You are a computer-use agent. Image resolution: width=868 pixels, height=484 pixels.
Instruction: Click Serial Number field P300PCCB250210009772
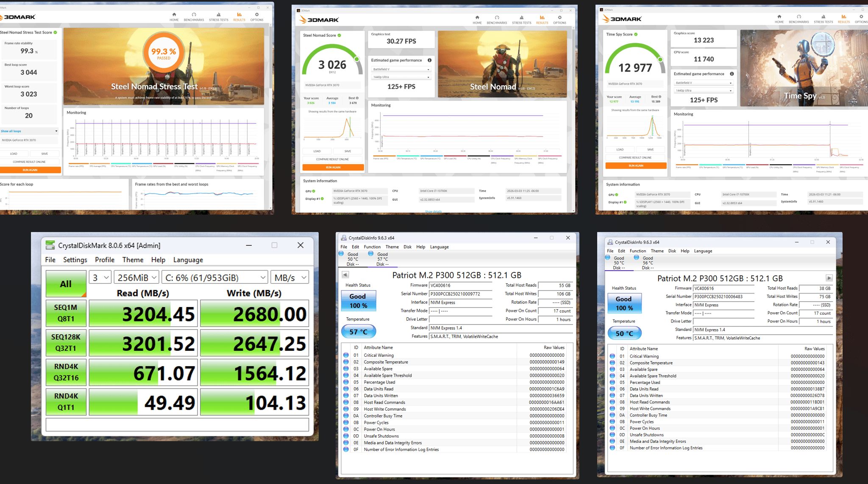(460, 294)
